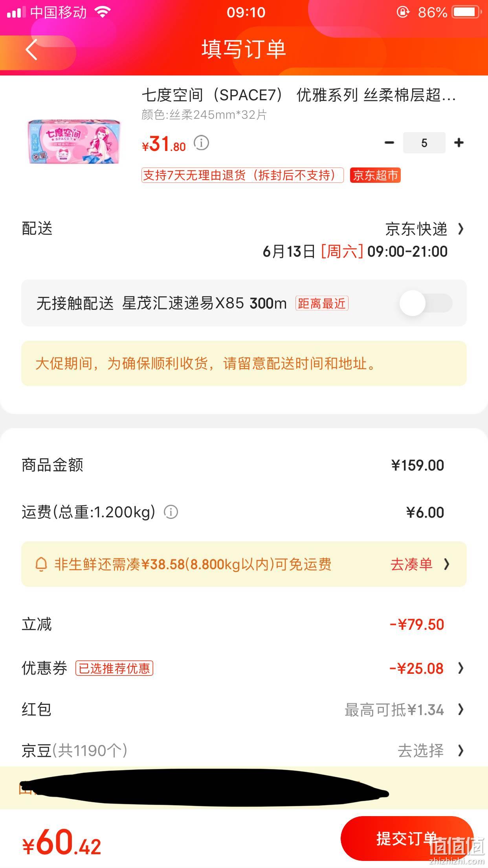This screenshot has height=868, width=488.
Task: Submit the order with 提交订单
Action: (407, 838)
